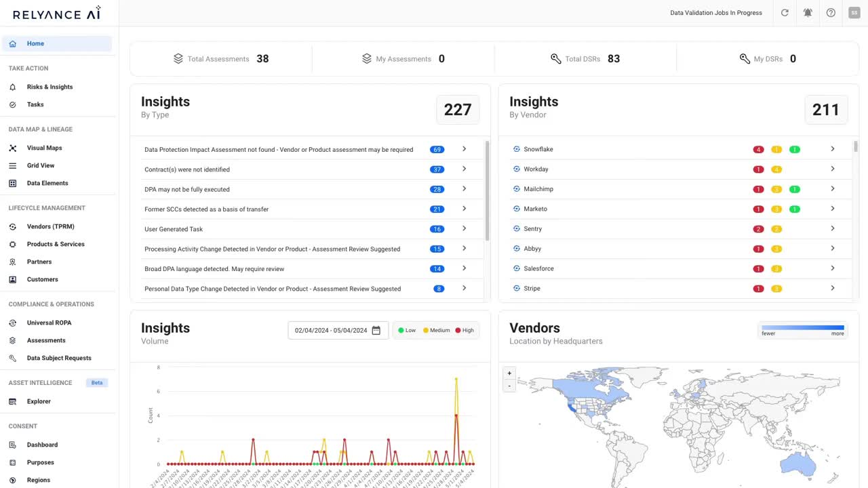Click the Insights By Type total 227
Image resolution: width=868 pixels, height=488 pixels.
pyautogui.click(x=458, y=110)
